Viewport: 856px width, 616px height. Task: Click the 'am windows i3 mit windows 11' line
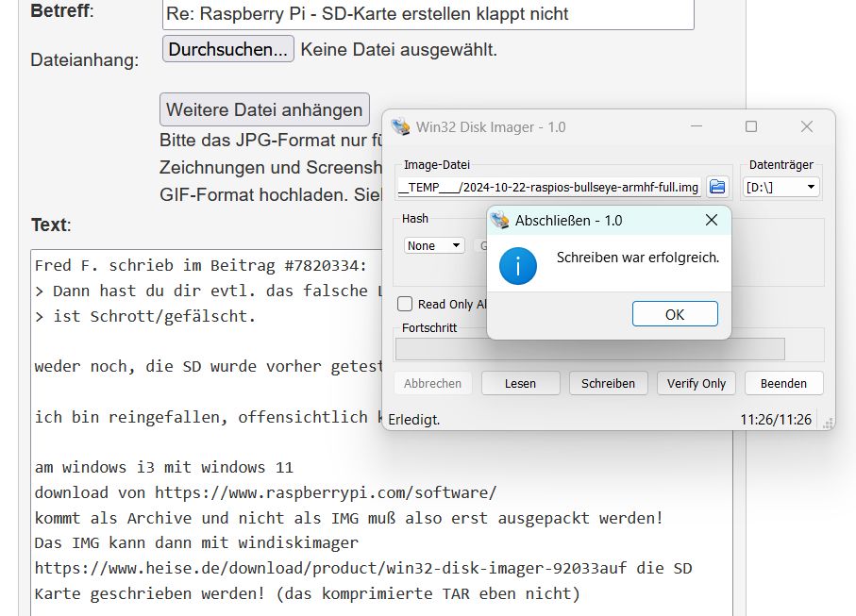coord(164,468)
